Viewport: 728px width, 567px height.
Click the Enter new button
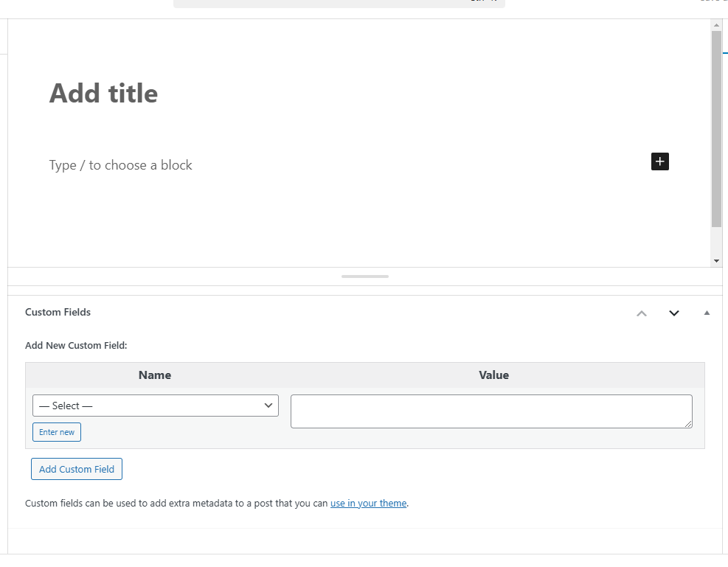57,432
